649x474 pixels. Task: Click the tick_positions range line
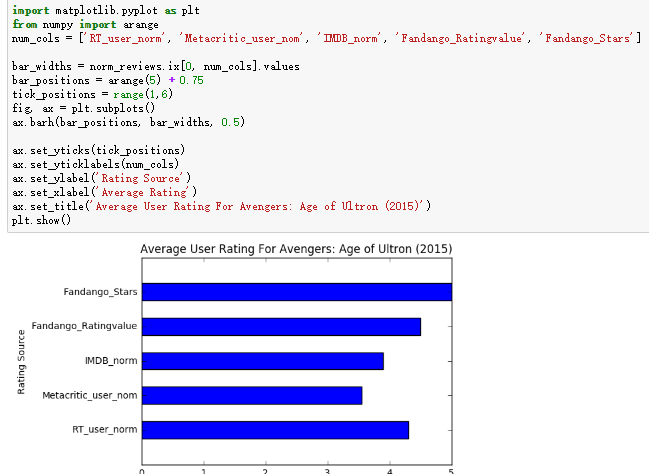92,94
